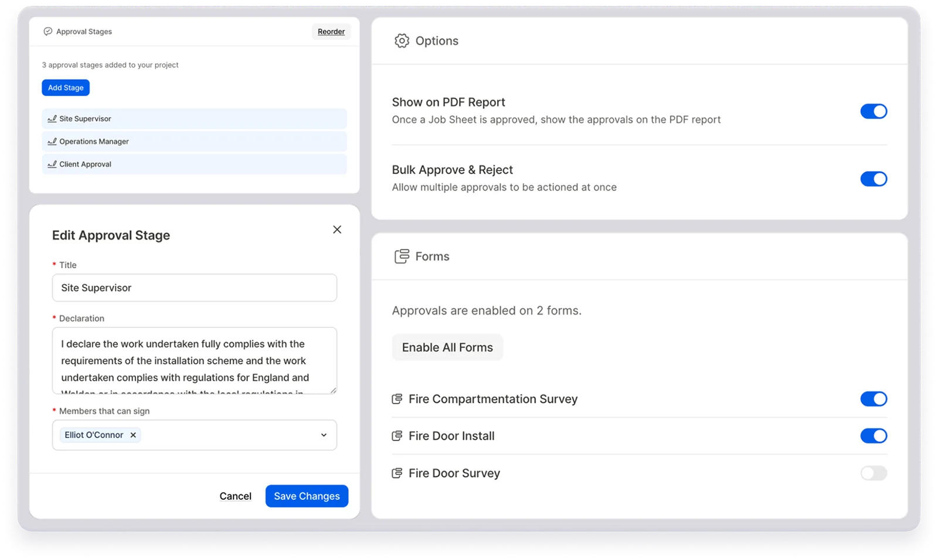The height and width of the screenshot is (560, 938).
Task: Click the form icon beside Fire Door Survey
Action: (397, 473)
